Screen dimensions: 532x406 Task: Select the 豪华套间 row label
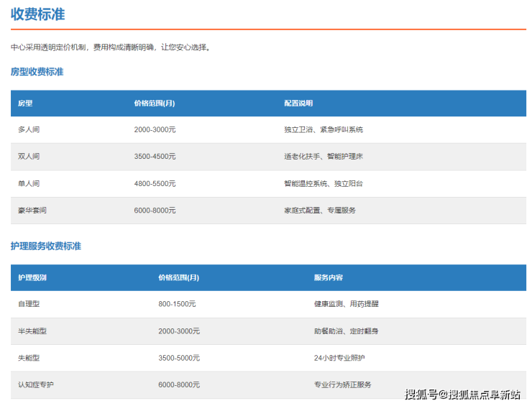tap(32, 211)
